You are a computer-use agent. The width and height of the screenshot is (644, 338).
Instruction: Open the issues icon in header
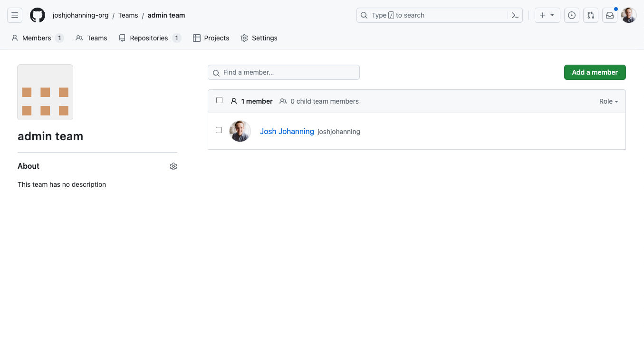(x=572, y=15)
